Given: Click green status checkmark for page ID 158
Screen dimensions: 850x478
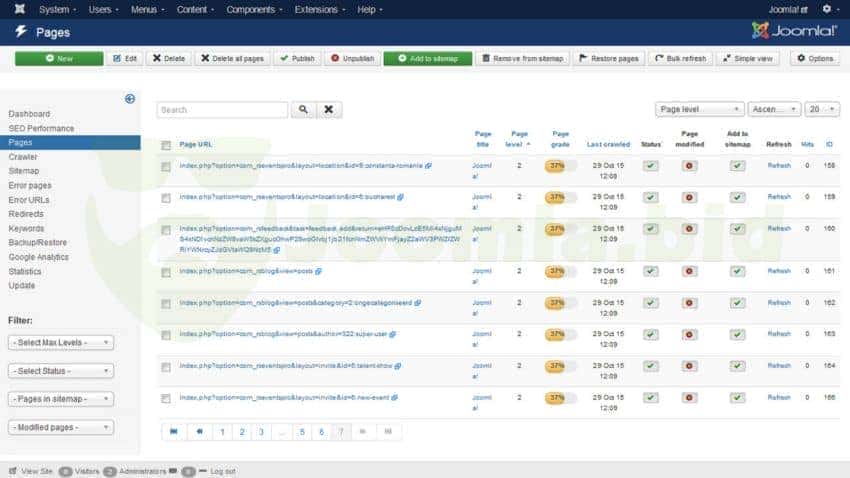Looking at the screenshot, I should pos(650,166).
